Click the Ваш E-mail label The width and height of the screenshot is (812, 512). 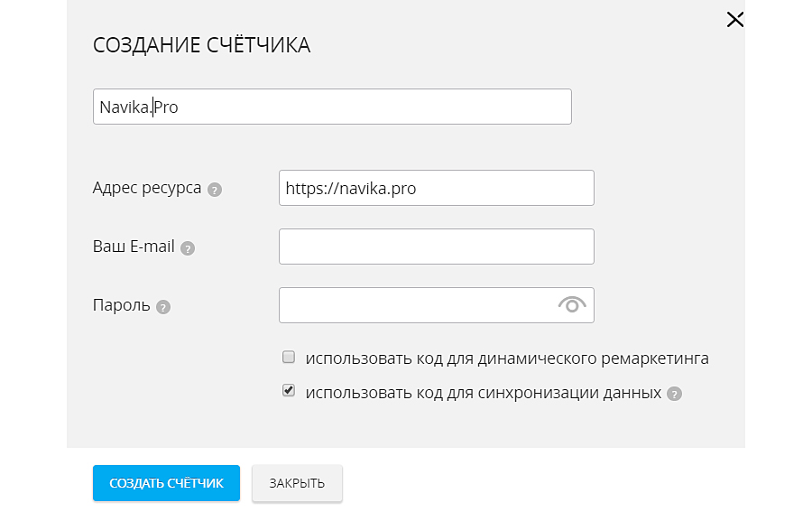pyautogui.click(x=134, y=247)
